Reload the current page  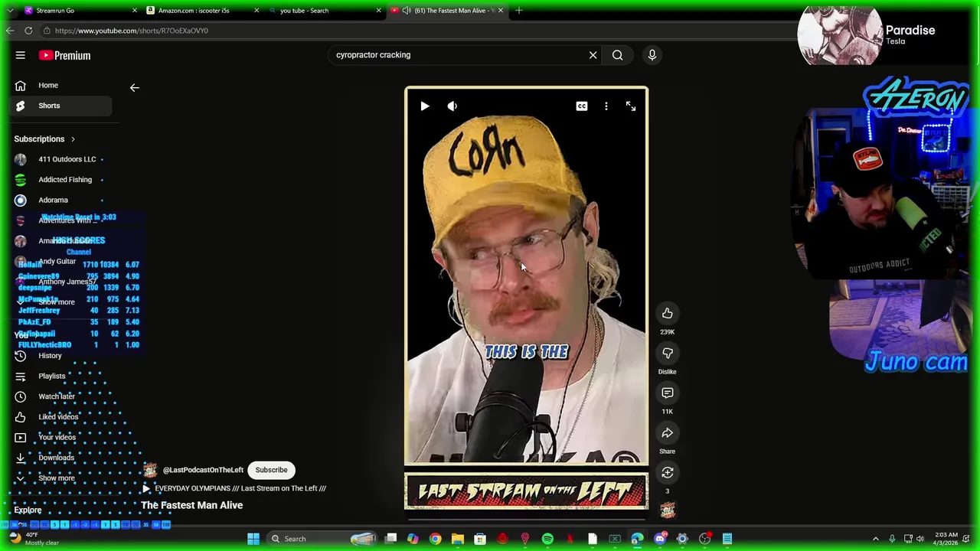pyautogui.click(x=28, y=31)
